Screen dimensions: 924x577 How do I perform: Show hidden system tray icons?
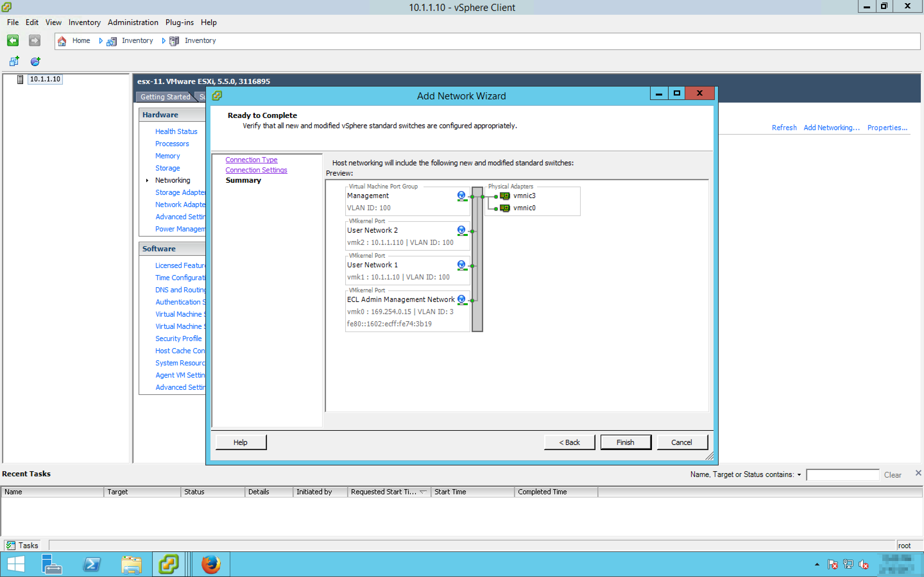tap(817, 564)
